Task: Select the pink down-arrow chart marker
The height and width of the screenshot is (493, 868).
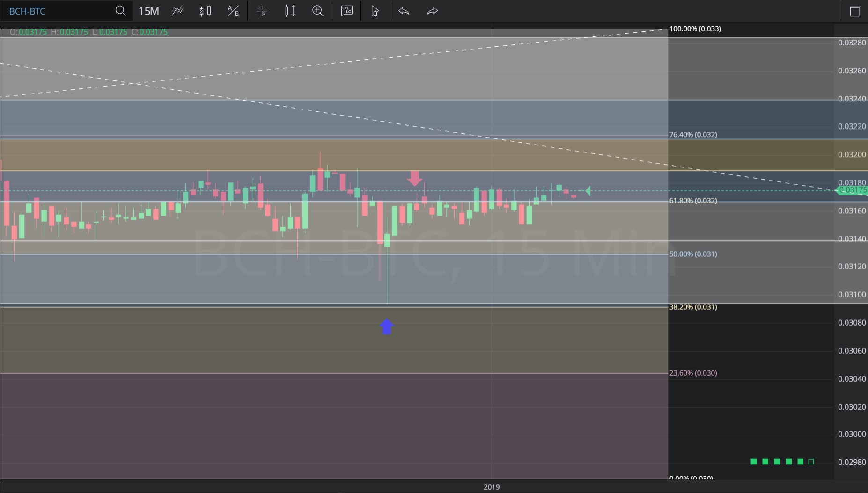Action: (x=414, y=178)
